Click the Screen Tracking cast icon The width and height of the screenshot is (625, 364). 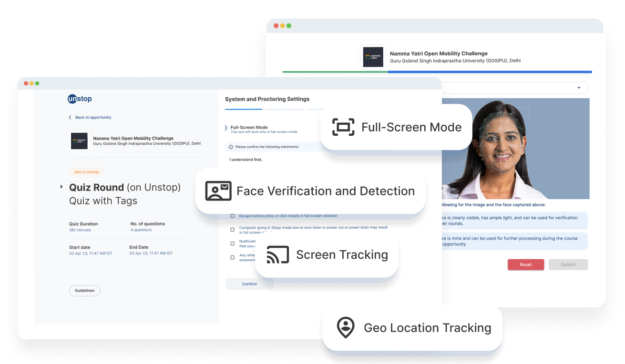point(277,255)
